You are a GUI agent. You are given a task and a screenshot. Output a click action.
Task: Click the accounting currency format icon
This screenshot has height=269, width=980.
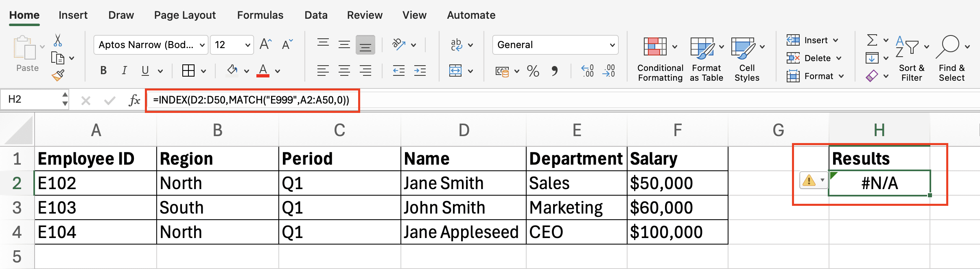click(502, 71)
